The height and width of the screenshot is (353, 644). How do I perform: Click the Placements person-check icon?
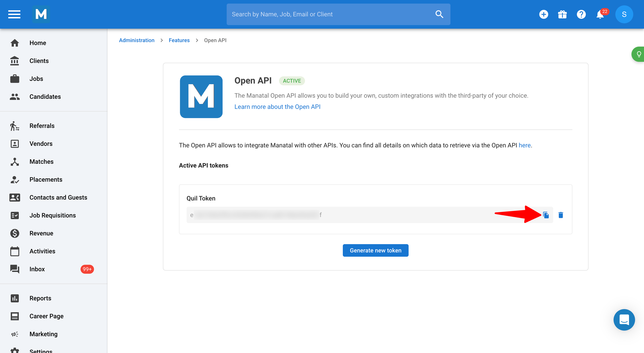(15, 180)
